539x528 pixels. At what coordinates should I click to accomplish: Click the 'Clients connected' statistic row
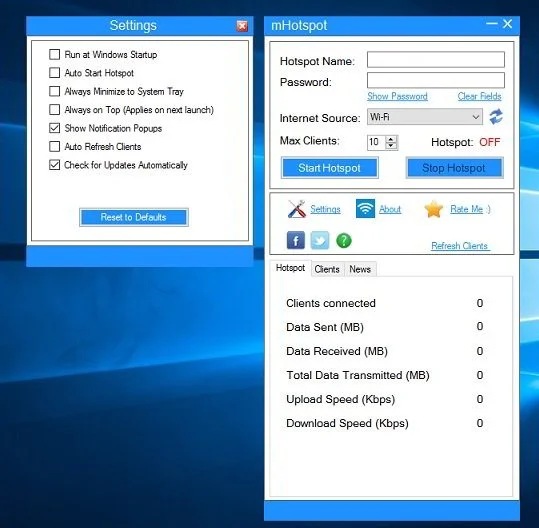(x=384, y=303)
